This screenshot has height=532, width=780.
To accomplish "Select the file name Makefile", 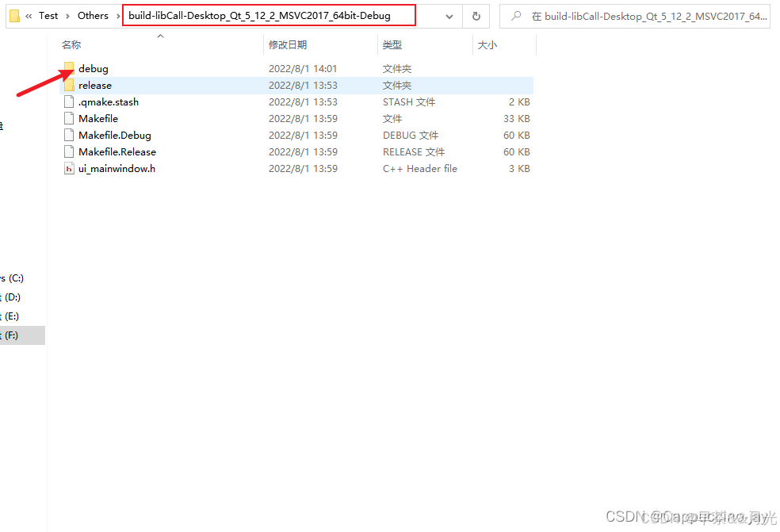I will coord(98,118).
